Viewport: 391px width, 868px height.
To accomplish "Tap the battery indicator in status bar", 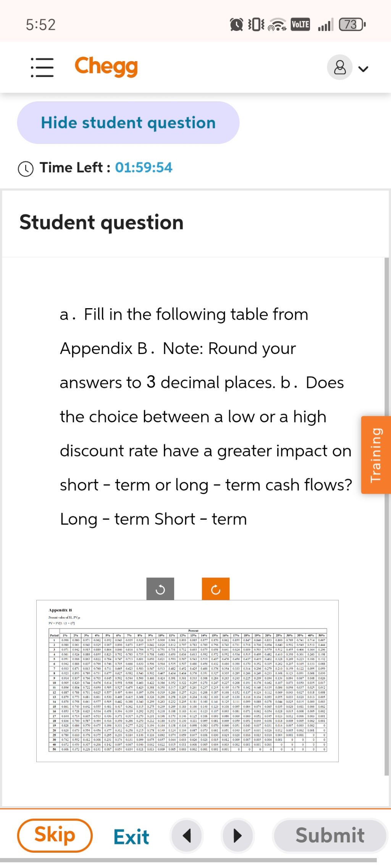I will point(352,25).
